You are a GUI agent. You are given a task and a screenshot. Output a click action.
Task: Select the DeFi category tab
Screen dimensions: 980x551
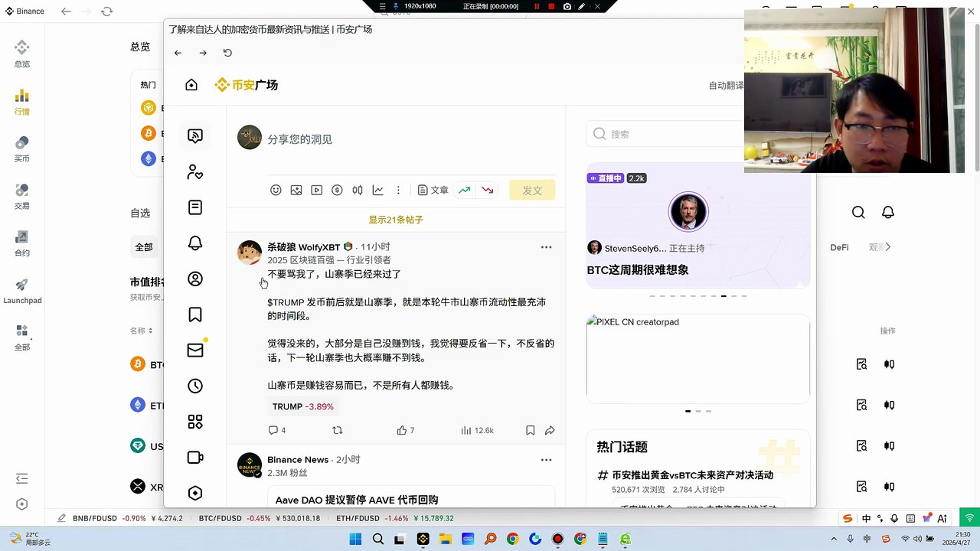click(840, 247)
